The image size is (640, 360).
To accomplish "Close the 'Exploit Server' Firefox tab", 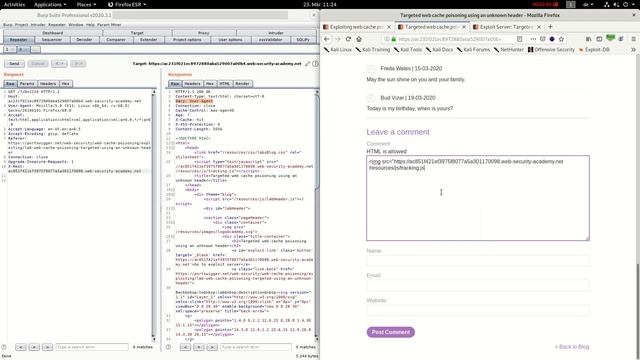I will click(539, 27).
